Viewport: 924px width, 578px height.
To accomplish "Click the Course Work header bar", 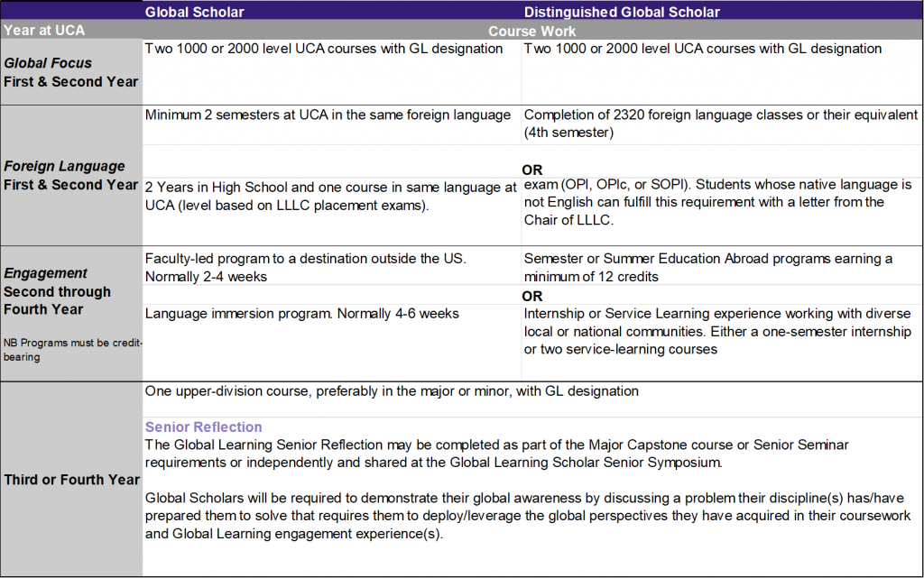I will 532,30.
